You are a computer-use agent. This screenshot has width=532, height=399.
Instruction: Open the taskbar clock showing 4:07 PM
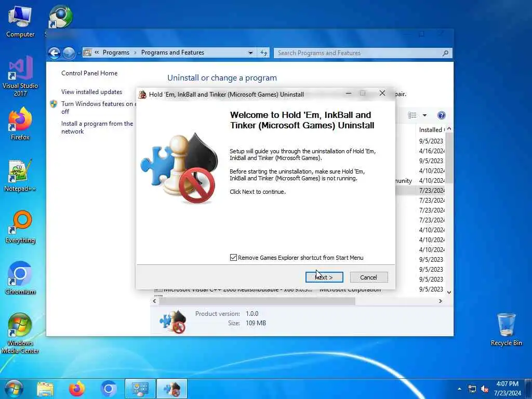507,389
